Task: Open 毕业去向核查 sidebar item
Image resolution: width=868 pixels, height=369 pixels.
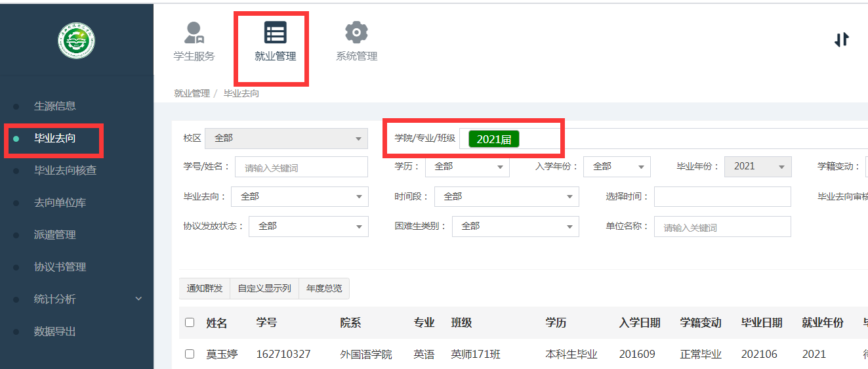Action: point(65,170)
